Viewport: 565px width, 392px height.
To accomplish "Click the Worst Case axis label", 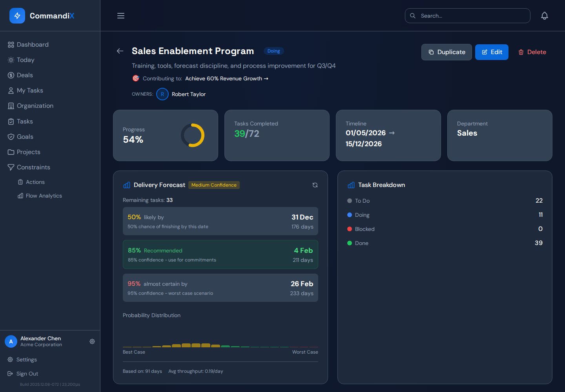I will [305, 352].
